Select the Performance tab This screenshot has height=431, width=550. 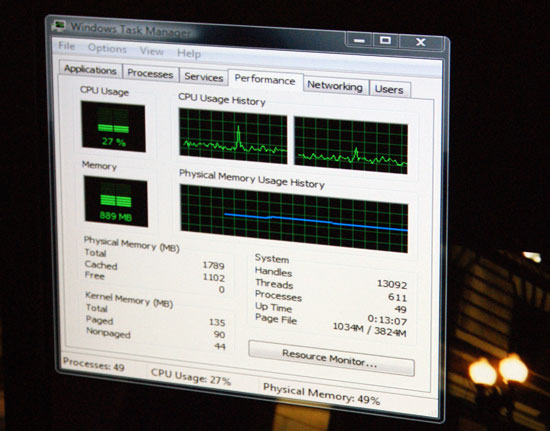tap(265, 80)
